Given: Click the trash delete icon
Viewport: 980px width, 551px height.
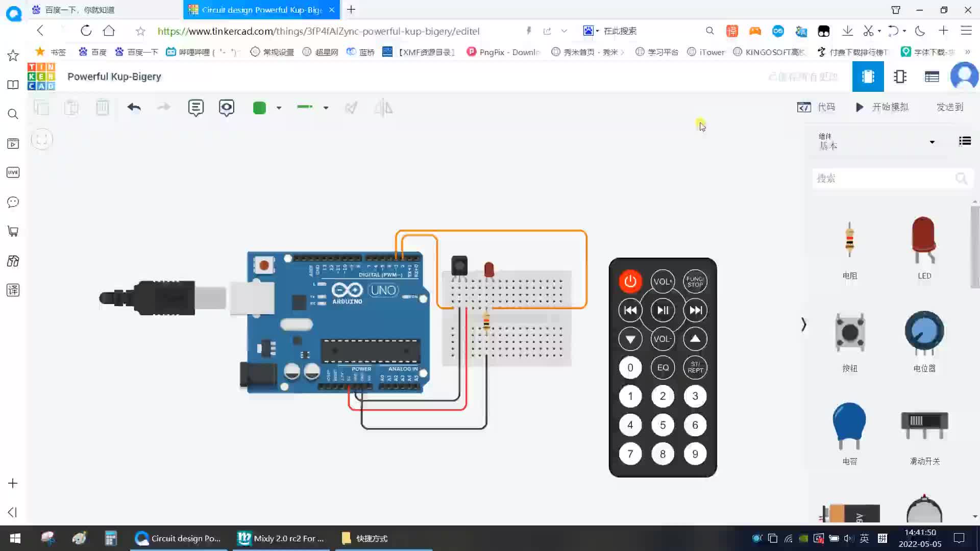Looking at the screenshot, I should tap(103, 108).
